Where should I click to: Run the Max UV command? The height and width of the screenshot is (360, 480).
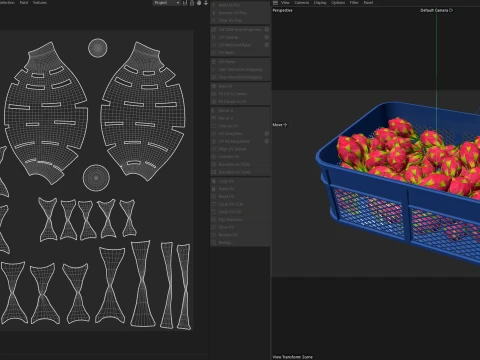240,86
